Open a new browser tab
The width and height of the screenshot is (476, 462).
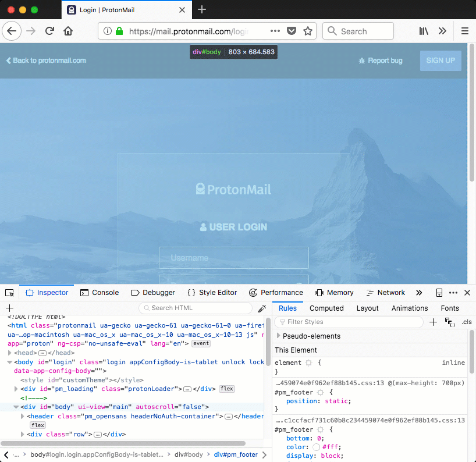tap(202, 10)
